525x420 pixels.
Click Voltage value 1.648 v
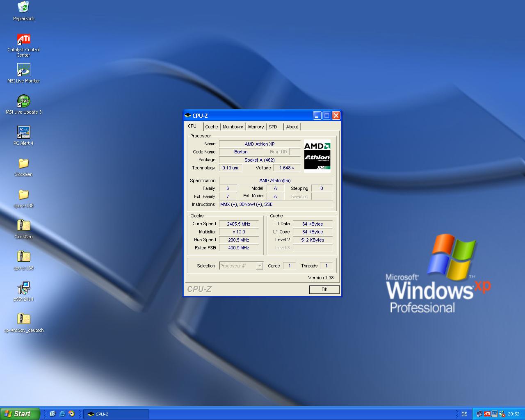coord(287,168)
